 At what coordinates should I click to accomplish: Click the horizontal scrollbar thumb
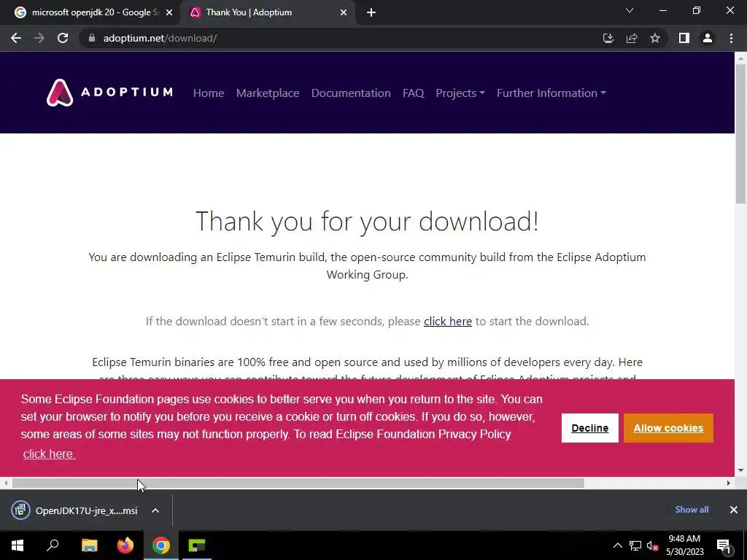click(298, 483)
